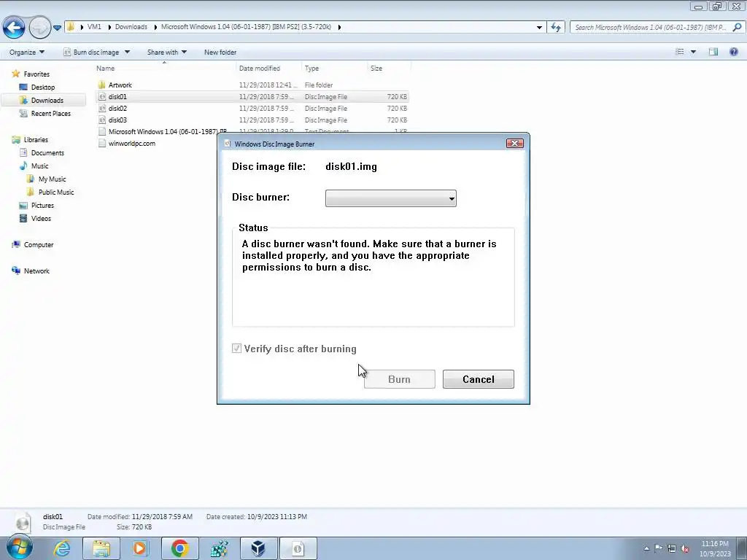The image size is (747, 560).
Task: Click Burn disc image toolbar button
Action: click(x=91, y=52)
